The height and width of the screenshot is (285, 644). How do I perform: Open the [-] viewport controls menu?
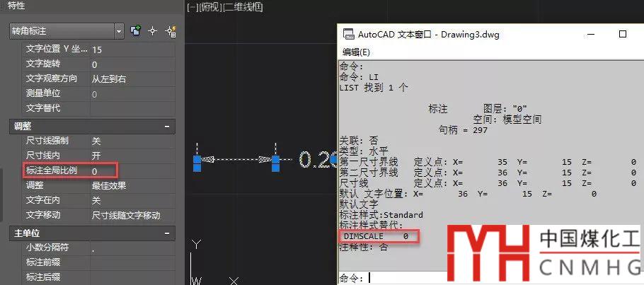192,7
